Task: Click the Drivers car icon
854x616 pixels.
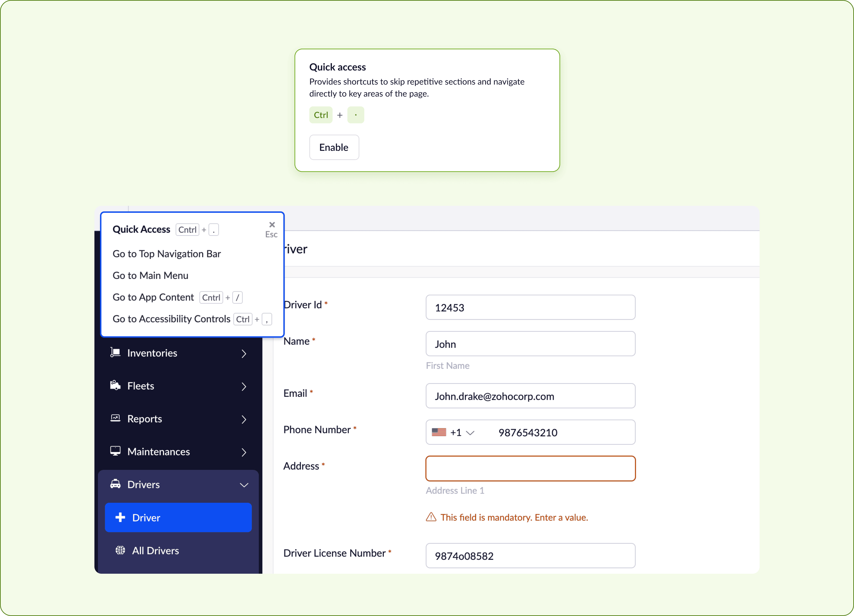Action: coord(115,484)
